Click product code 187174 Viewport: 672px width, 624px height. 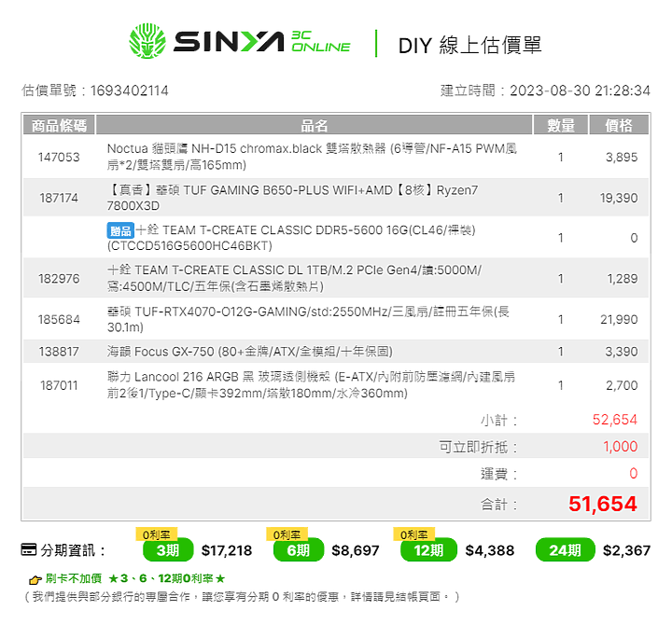pos(59,198)
